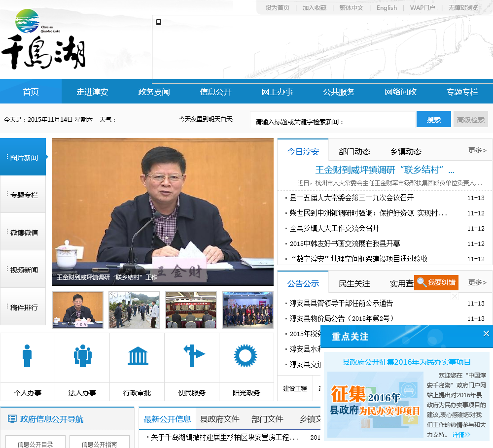Click 详情>> in 重点关注 popup
Screen dimensions: 493x448
click(x=461, y=435)
